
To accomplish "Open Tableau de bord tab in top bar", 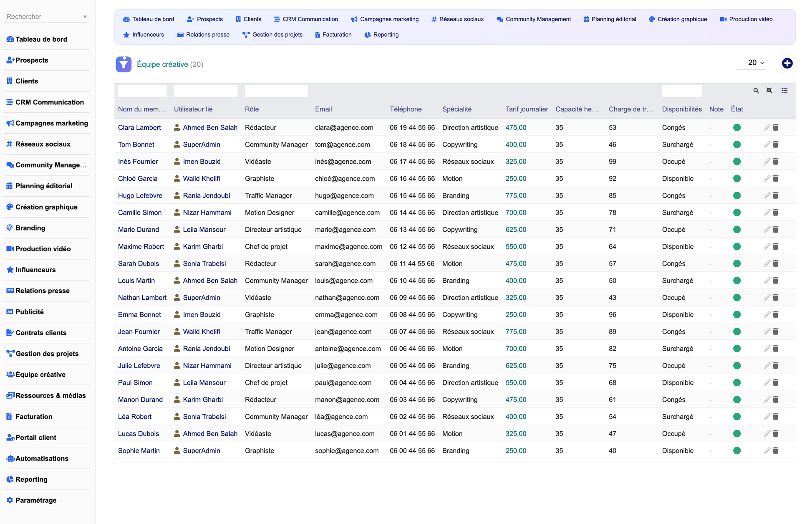I will point(149,19).
